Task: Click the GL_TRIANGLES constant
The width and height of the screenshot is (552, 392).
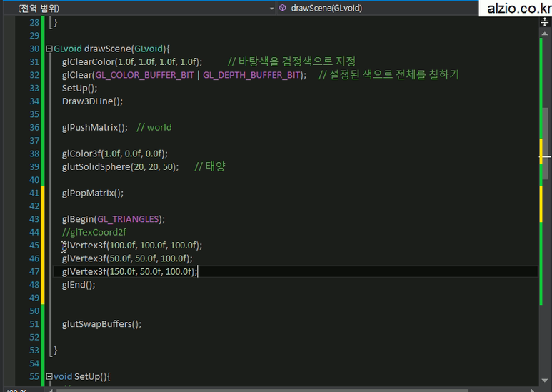Action: click(x=128, y=219)
